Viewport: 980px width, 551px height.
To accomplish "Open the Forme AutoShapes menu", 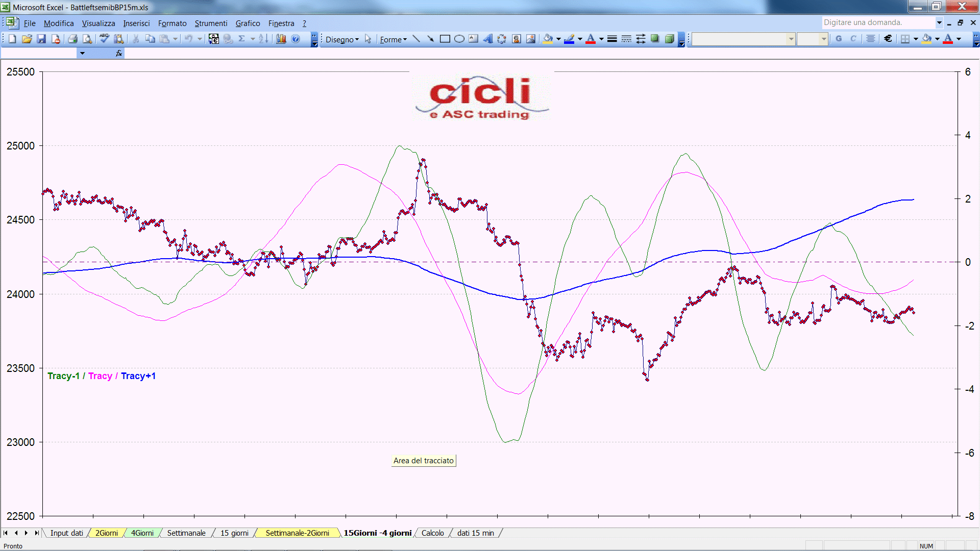I will [x=393, y=39].
